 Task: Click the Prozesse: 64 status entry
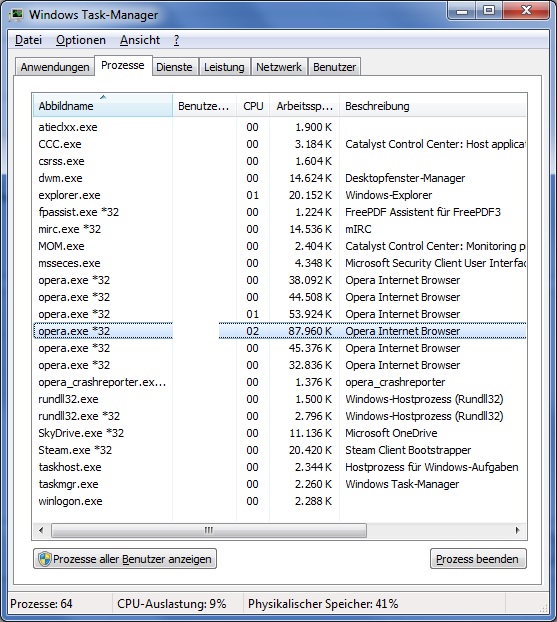coord(41,604)
